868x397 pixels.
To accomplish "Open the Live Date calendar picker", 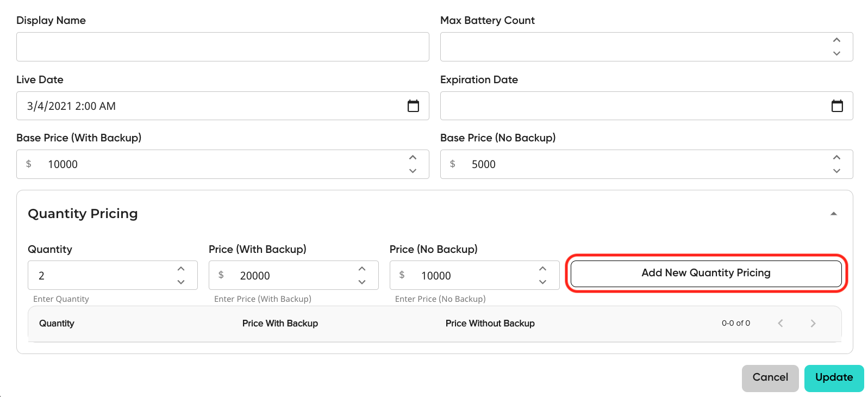I will click(x=413, y=106).
